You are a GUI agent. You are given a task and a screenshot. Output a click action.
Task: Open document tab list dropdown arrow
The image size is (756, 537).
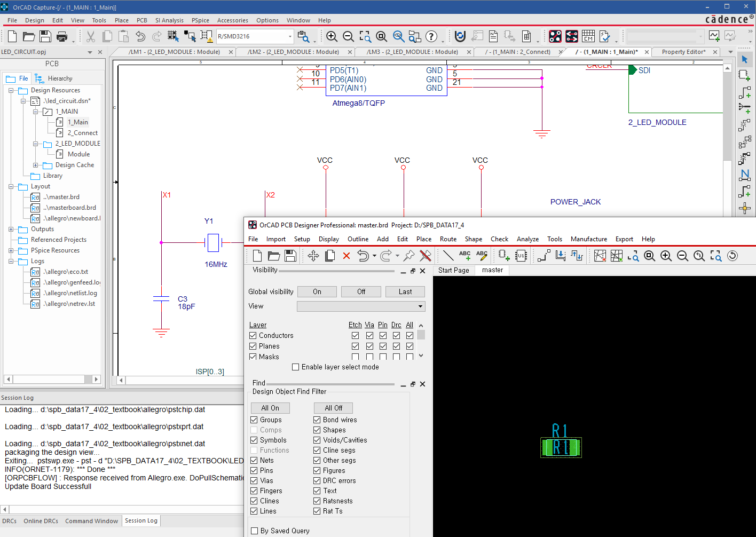point(731,52)
